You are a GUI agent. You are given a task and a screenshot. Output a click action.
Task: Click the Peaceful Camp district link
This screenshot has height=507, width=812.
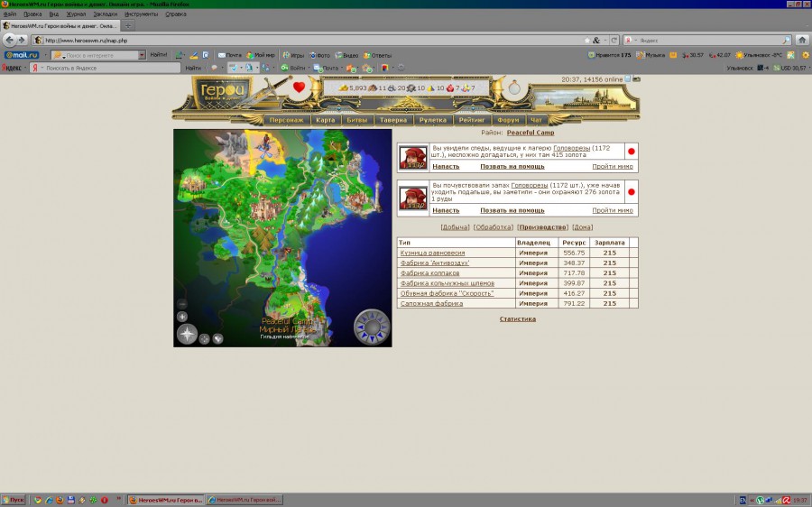(x=531, y=133)
